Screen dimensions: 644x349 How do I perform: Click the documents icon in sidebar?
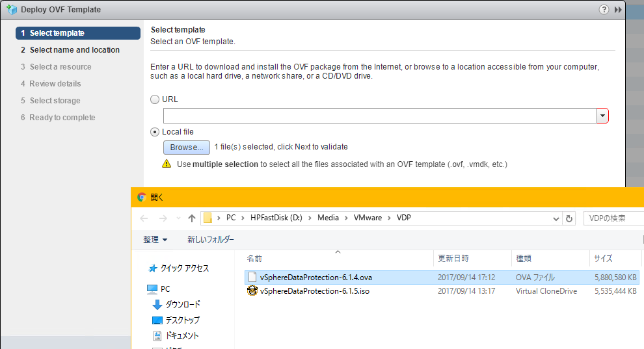click(x=157, y=336)
